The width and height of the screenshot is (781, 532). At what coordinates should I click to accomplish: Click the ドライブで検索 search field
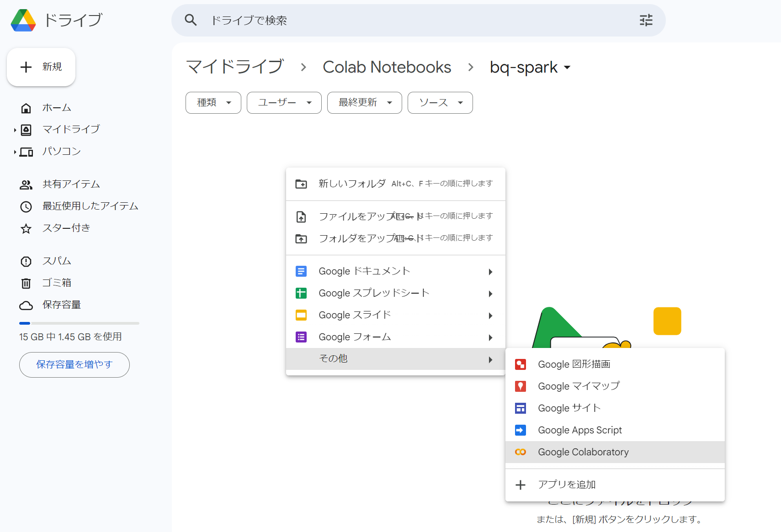click(x=419, y=20)
